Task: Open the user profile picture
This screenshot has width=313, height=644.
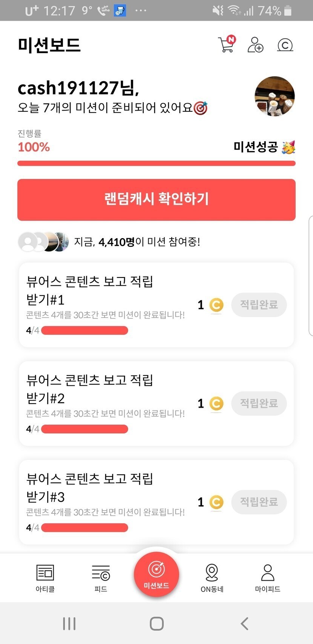Action: coord(275,96)
